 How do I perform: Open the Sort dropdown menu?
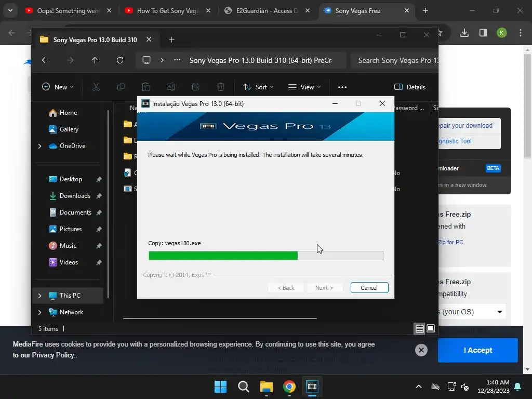point(258,87)
